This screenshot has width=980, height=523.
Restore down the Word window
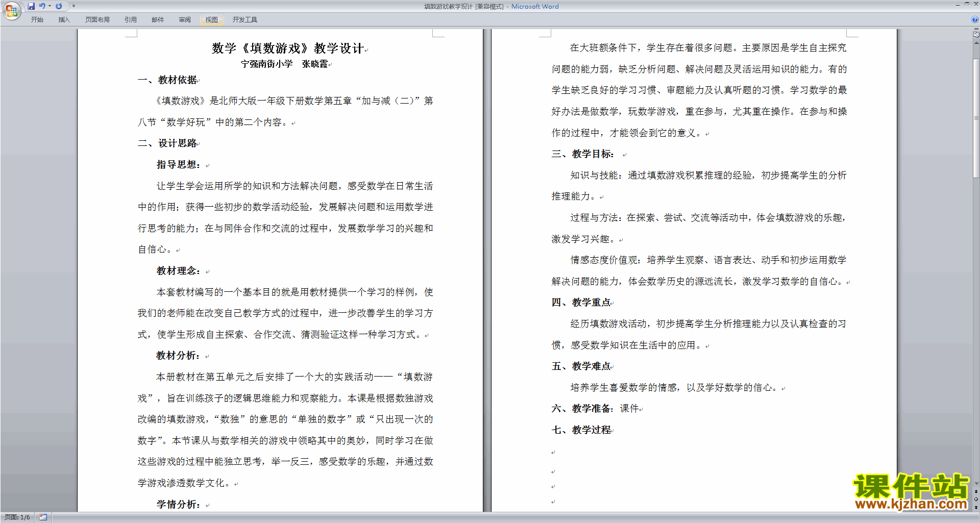click(967, 4)
